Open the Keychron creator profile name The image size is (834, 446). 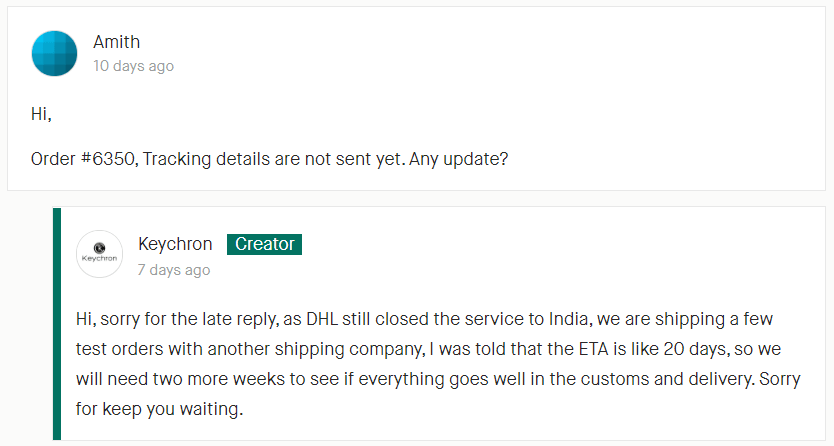(175, 244)
